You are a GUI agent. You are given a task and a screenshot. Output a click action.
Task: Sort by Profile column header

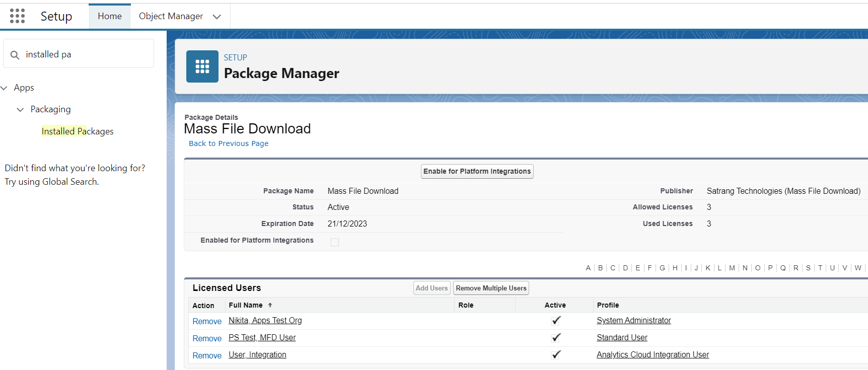click(x=608, y=305)
